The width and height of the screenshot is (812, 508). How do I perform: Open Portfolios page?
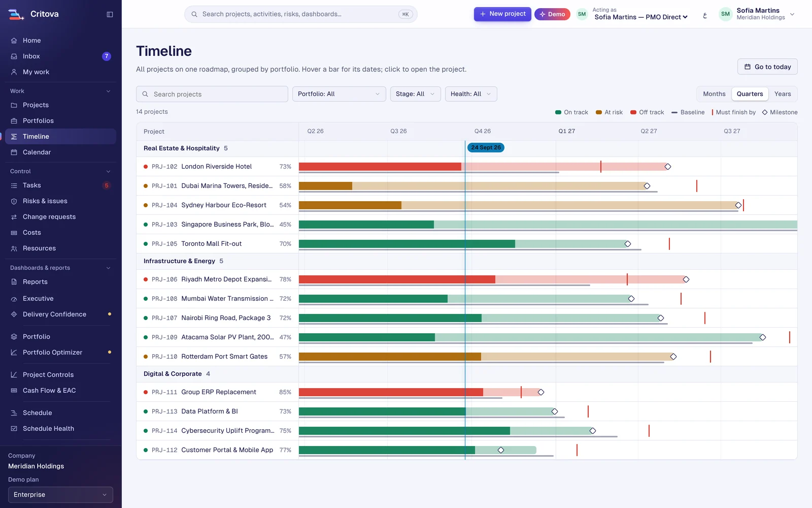(x=60, y=121)
